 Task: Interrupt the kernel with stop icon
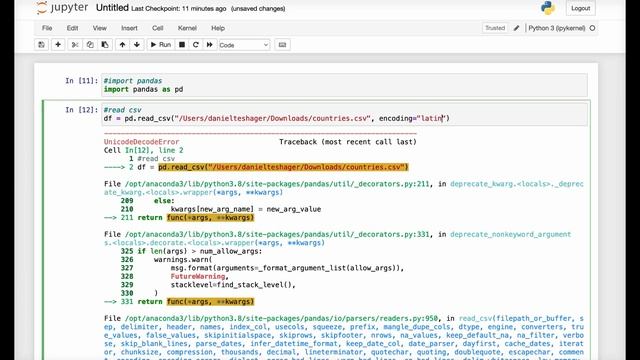pyautogui.click(x=182, y=44)
